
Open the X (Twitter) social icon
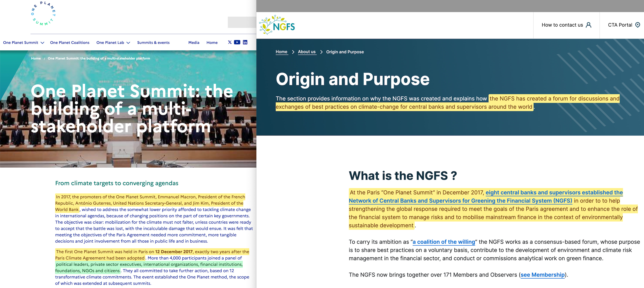230,42
